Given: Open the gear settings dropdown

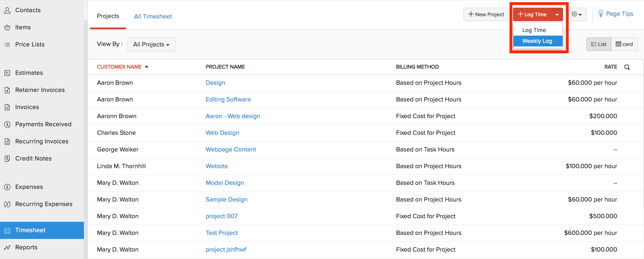Looking at the screenshot, I should 577,14.
